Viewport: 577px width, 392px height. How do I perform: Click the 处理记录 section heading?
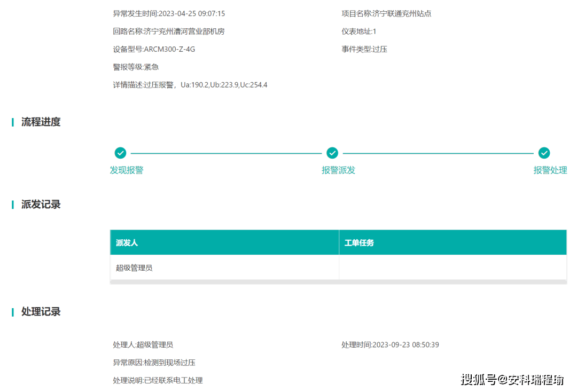coord(41,312)
